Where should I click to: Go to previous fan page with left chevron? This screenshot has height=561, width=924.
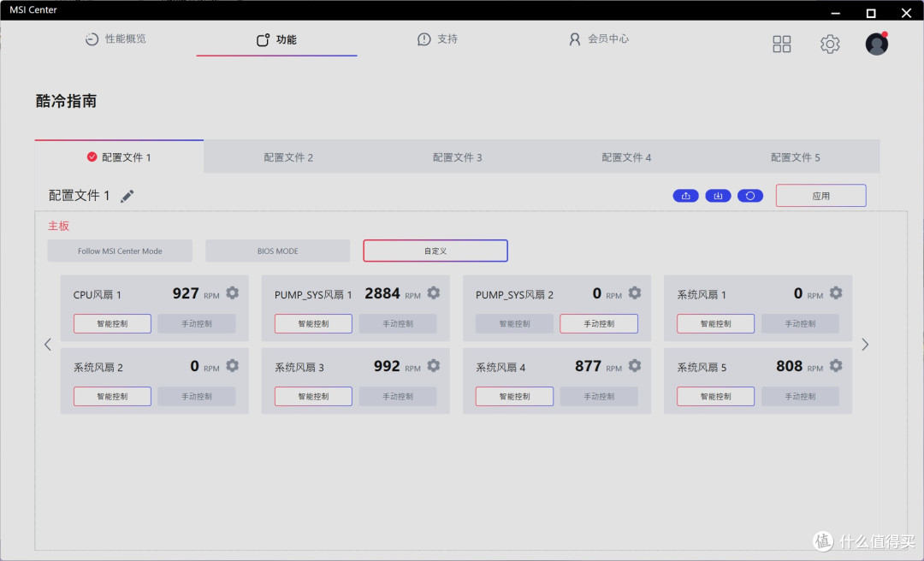click(x=48, y=345)
